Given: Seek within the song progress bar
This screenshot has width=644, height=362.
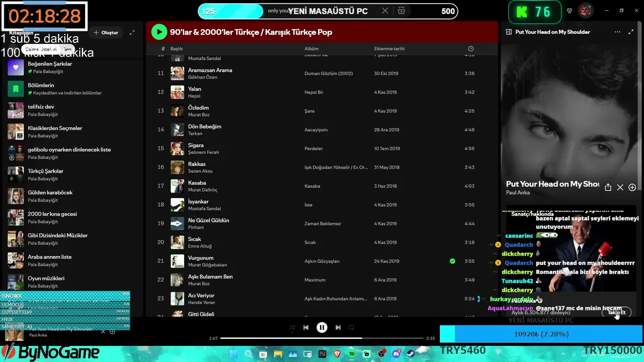Looking at the screenshot, I should (321, 338).
